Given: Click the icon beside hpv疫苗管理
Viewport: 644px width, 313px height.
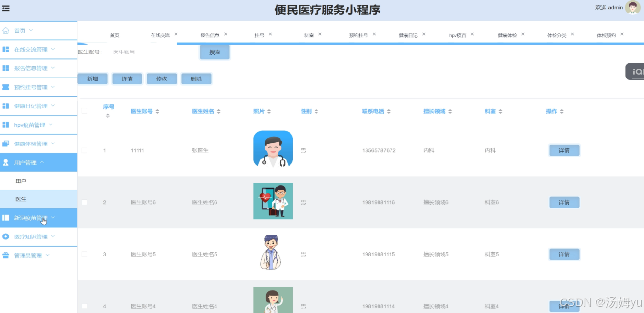Looking at the screenshot, I should pyautogui.click(x=6, y=125).
